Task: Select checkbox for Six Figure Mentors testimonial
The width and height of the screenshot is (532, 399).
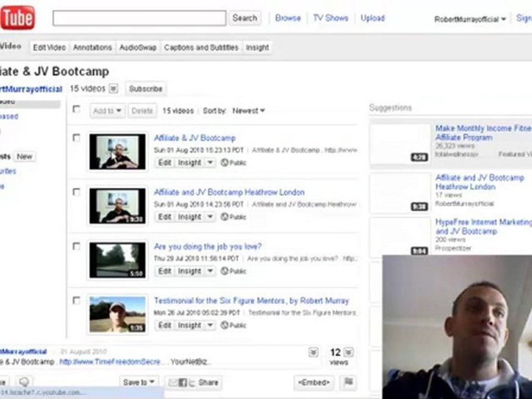Action: click(76, 300)
